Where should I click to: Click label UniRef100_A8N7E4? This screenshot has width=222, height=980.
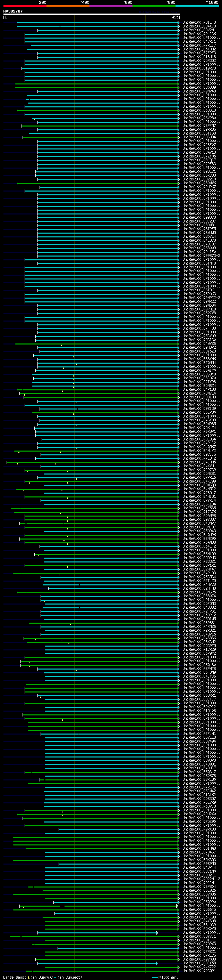(199, 394)
